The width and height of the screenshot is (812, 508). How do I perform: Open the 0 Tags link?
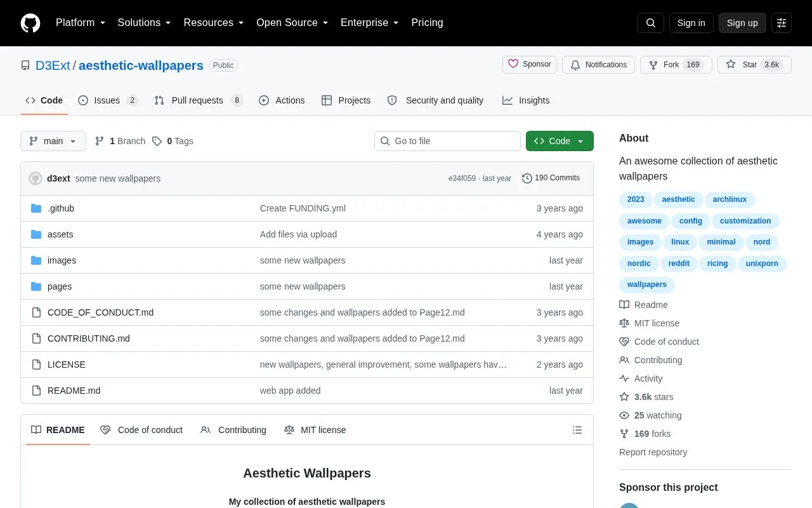click(173, 141)
